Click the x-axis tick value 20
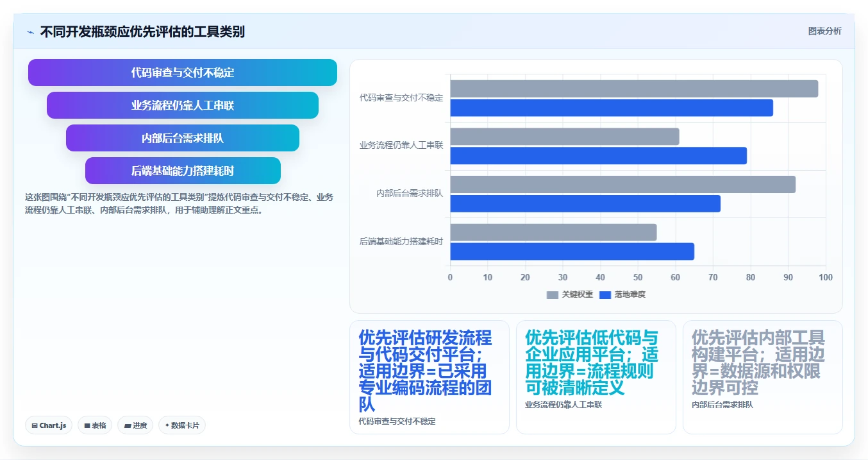 click(x=525, y=278)
